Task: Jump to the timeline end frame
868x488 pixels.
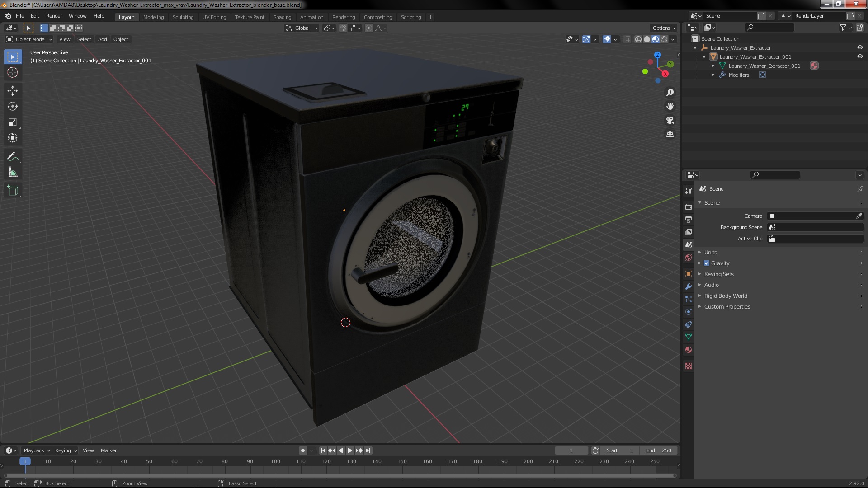Action: click(x=368, y=450)
